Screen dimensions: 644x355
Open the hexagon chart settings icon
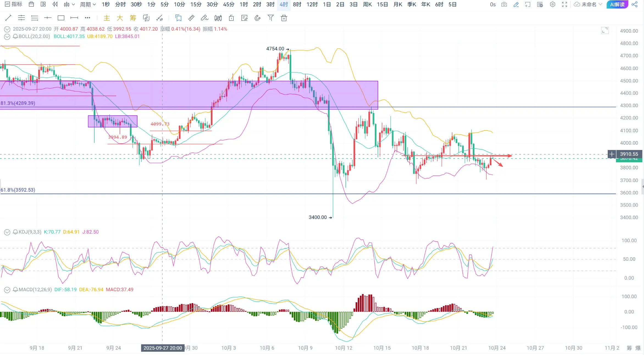coord(552,4)
